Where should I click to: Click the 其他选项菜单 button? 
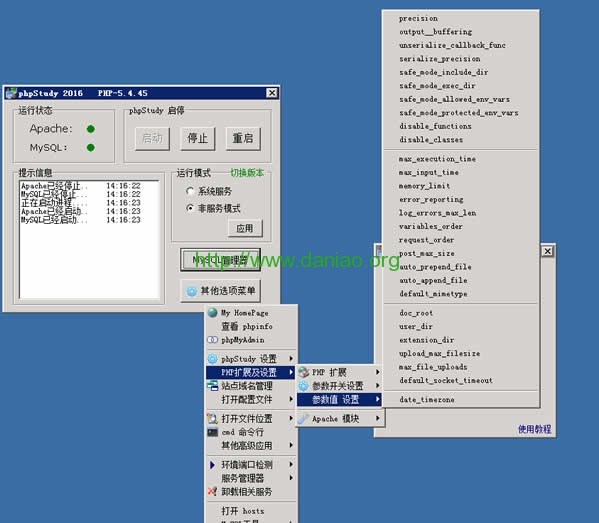[x=220, y=291]
